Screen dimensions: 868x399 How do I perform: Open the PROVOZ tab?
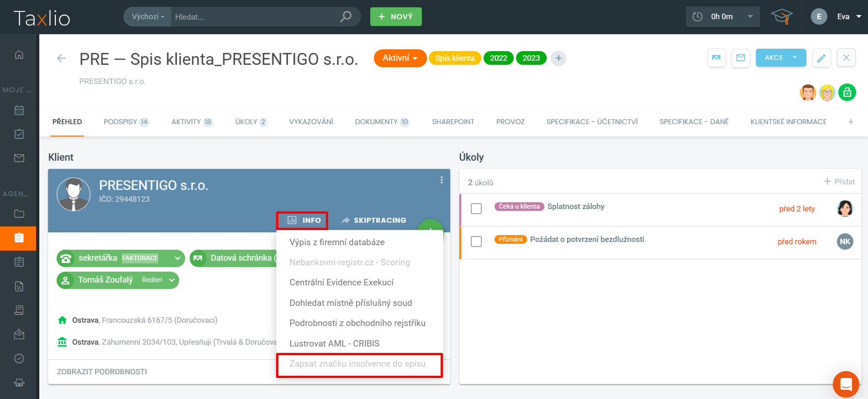click(511, 122)
